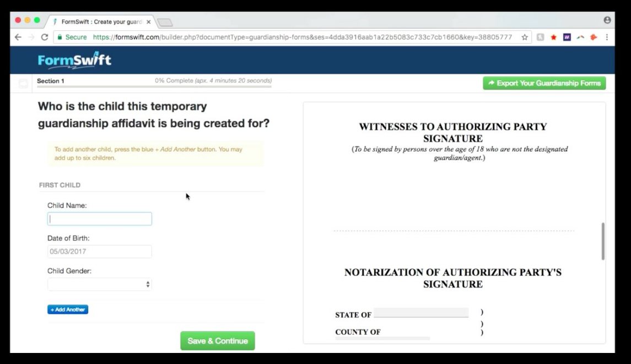
Task: Click the circular icon beside Section 1
Action: [23, 83]
